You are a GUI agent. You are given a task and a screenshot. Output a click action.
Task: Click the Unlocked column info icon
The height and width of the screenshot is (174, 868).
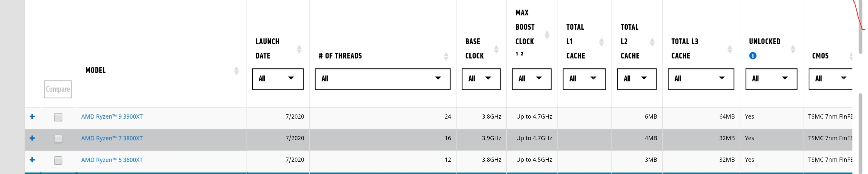pos(752,56)
